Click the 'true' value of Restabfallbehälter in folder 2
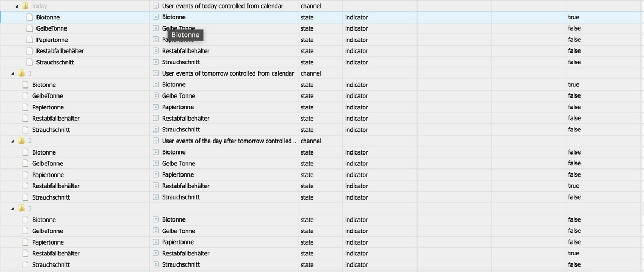Viewport: 644px width, 272px height. 573,186
